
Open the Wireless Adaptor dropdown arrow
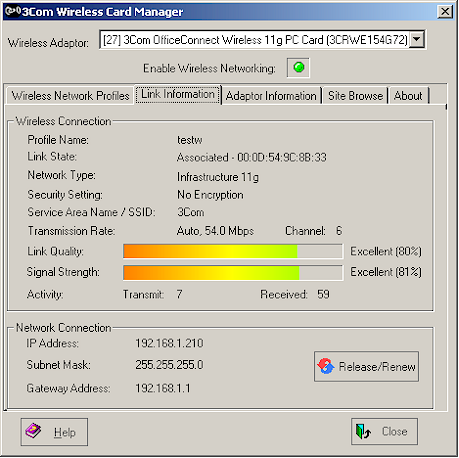[416, 39]
